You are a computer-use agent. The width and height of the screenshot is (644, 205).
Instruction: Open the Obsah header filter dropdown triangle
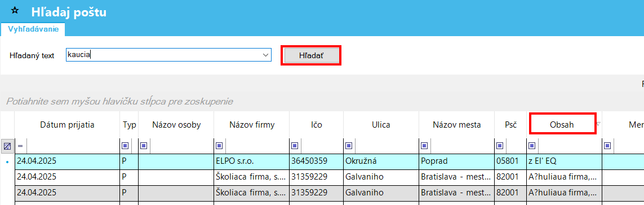pos(598,124)
